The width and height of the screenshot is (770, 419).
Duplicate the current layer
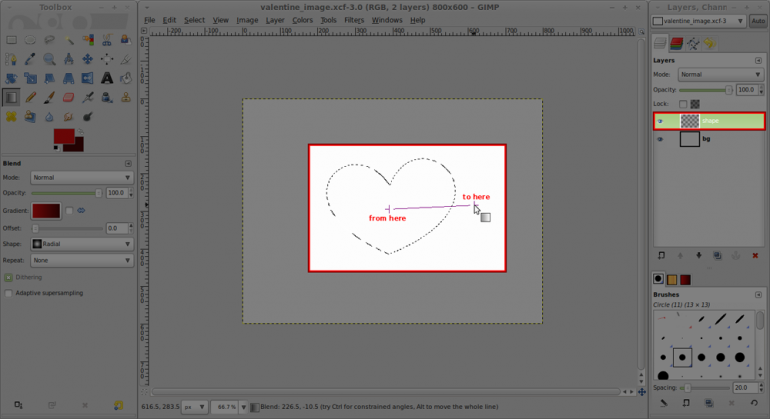(717, 255)
